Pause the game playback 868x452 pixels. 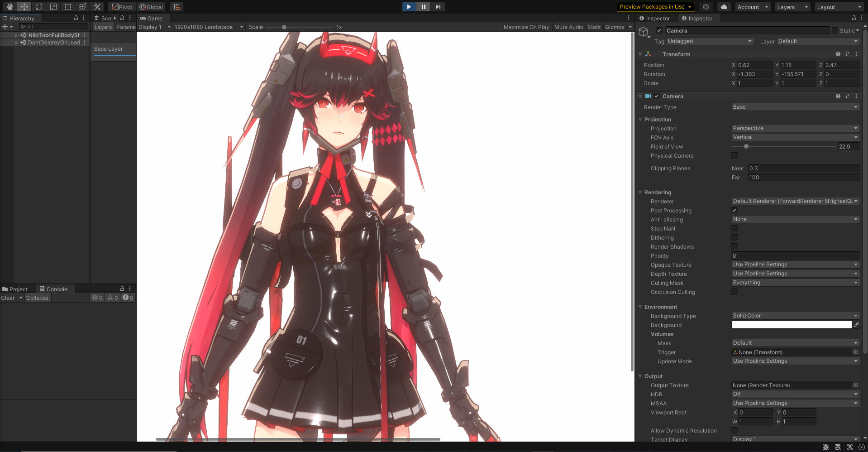[x=423, y=7]
